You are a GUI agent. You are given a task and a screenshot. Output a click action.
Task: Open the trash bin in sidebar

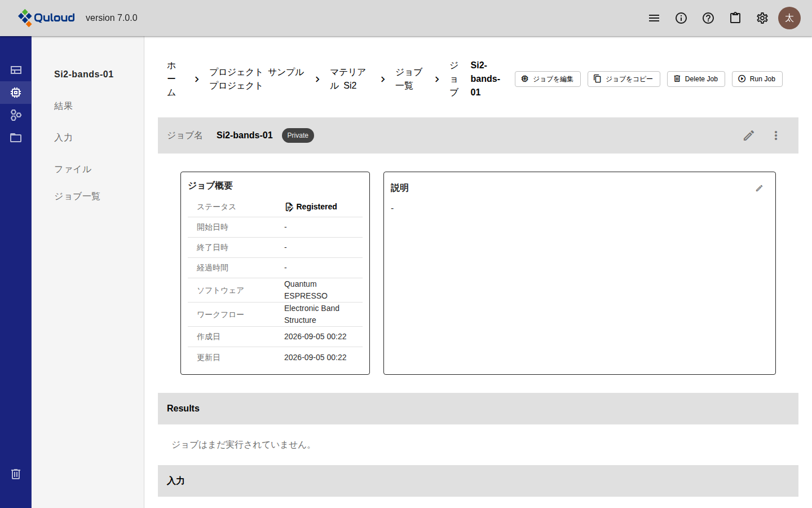point(16,474)
